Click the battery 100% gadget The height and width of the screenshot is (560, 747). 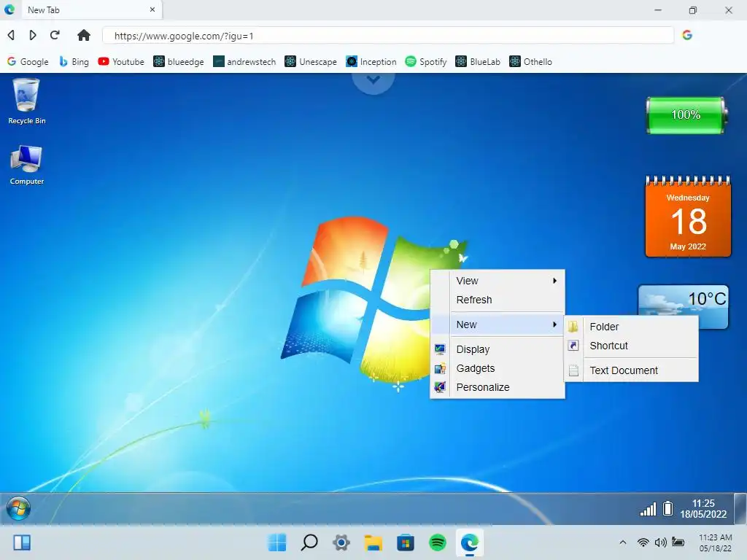click(x=686, y=114)
